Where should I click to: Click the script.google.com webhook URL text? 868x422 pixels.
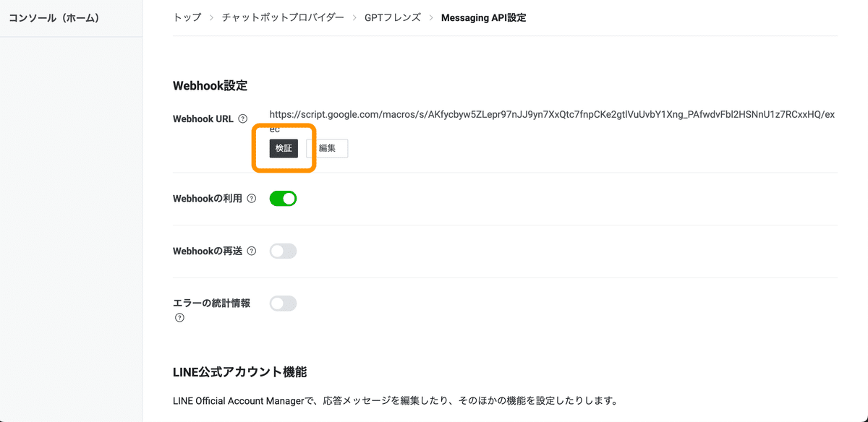(x=553, y=121)
